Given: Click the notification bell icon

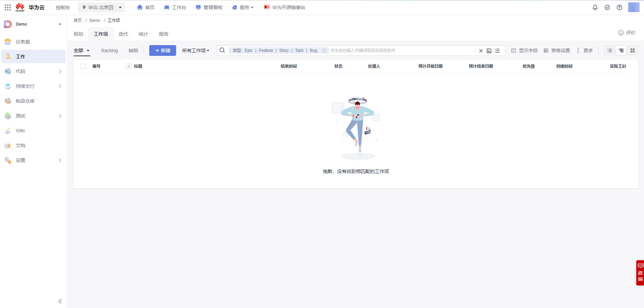Looking at the screenshot, I should [x=595, y=8].
